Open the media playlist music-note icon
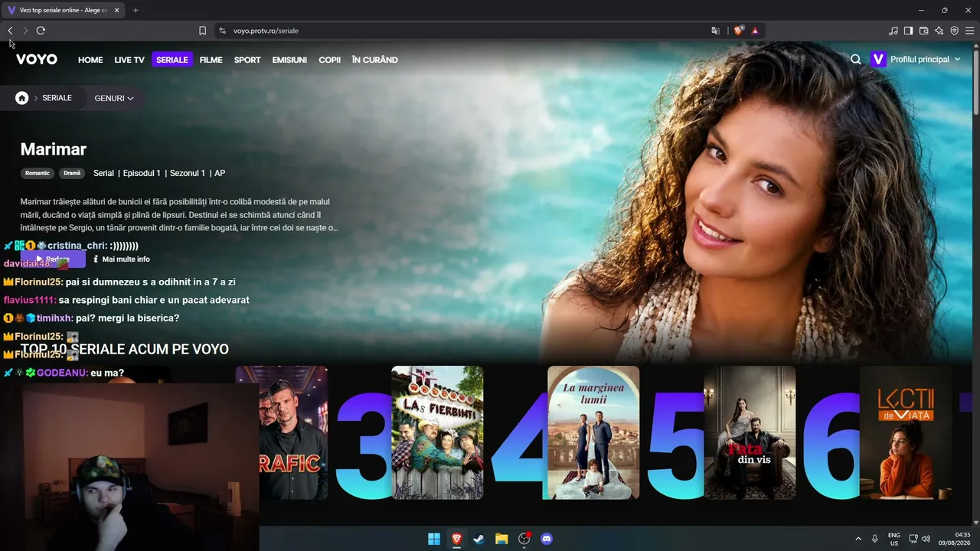This screenshot has width=980, height=551. [x=893, y=31]
